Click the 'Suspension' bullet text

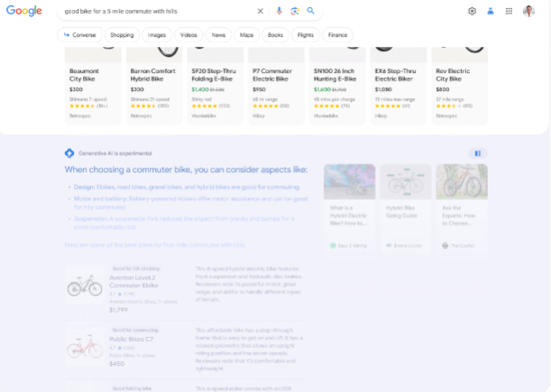click(184, 223)
